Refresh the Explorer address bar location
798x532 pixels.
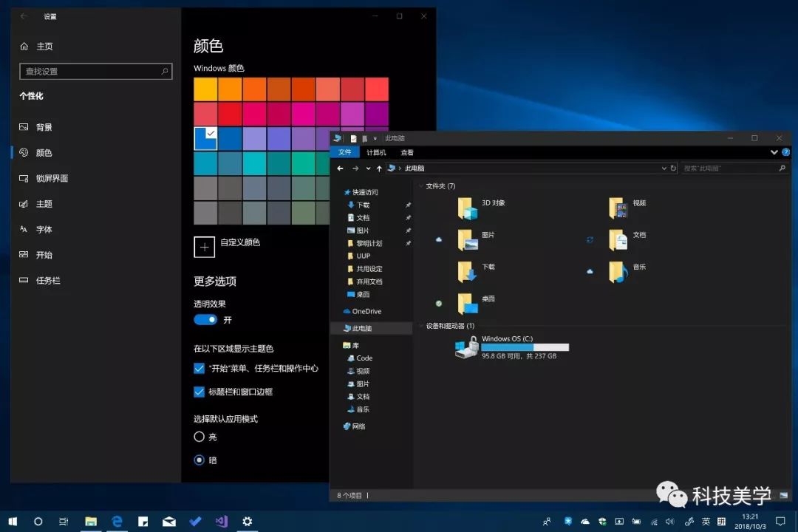tap(673, 168)
